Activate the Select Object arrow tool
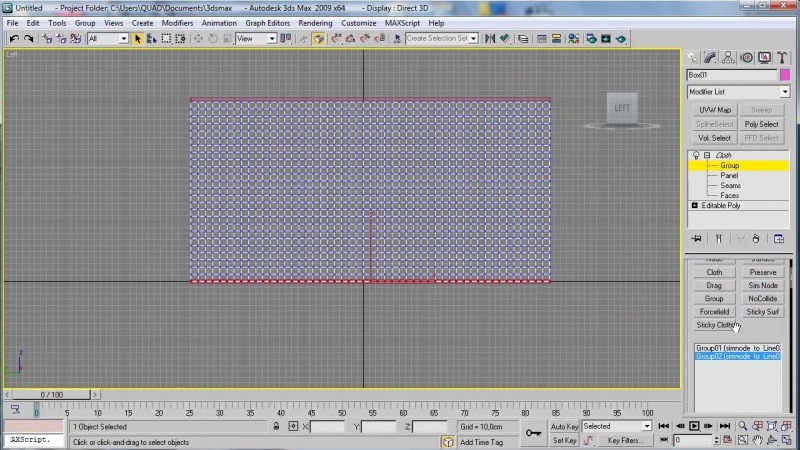The image size is (800, 450). tap(137, 39)
